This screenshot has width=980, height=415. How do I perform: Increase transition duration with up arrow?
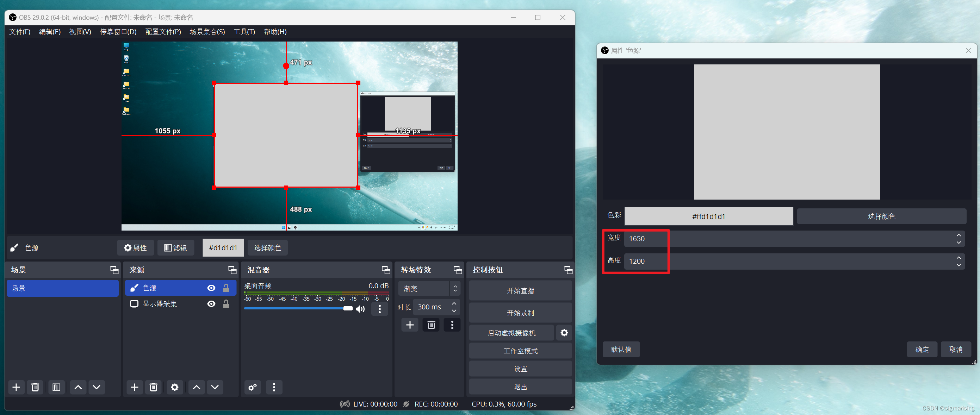click(x=454, y=303)
